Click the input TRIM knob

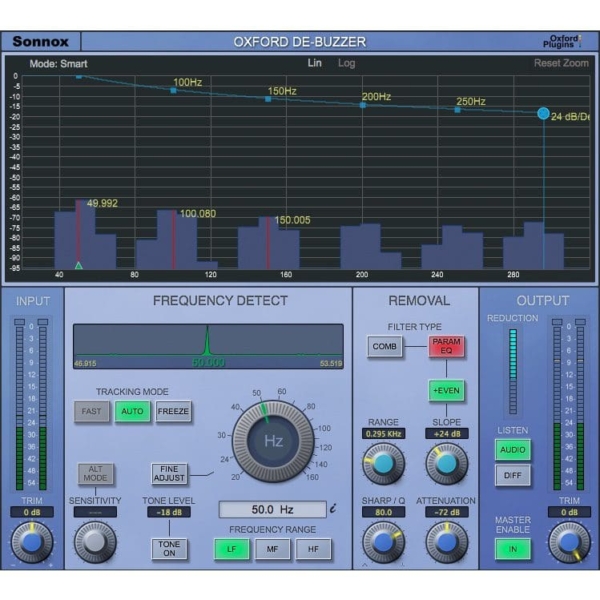pyautogui.click(x=32, y=542)
